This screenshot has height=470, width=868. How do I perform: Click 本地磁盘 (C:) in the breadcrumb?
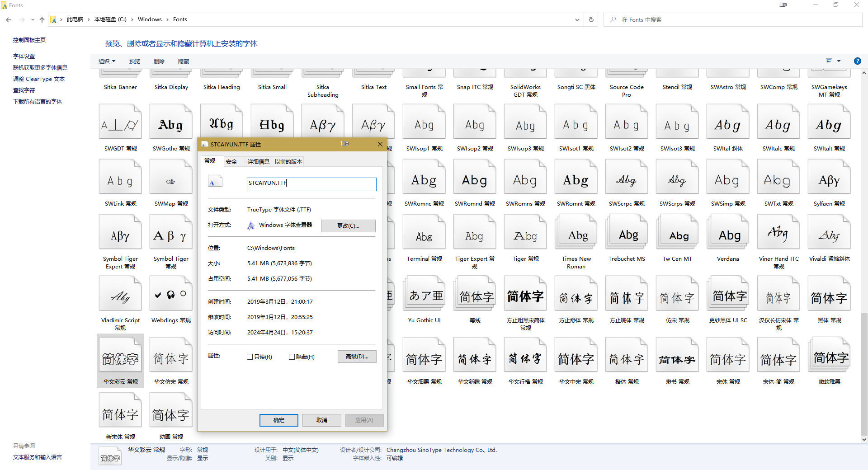[x=110, y=19]
